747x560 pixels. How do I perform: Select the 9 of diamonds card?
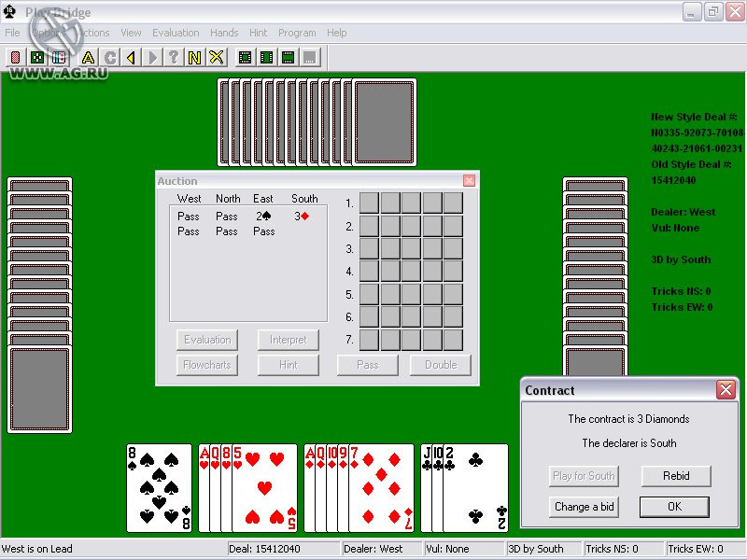click(343, 488)
